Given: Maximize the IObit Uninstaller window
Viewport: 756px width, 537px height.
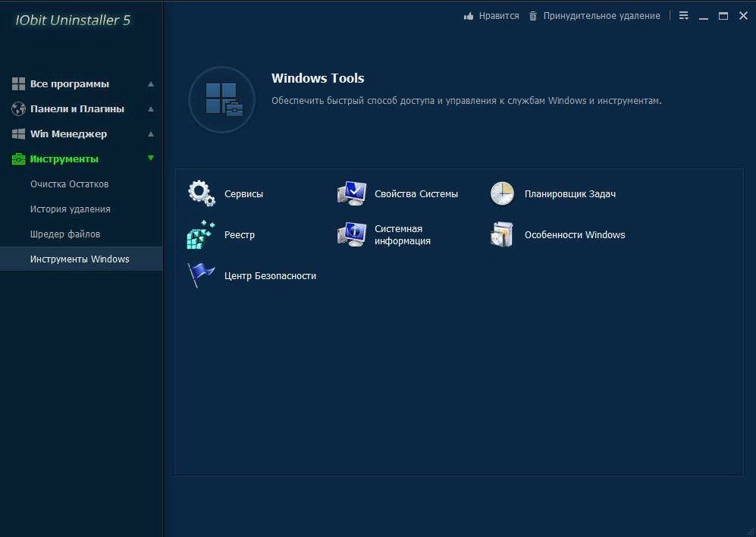Looking at the screenshot, I should tap(723, 16).
